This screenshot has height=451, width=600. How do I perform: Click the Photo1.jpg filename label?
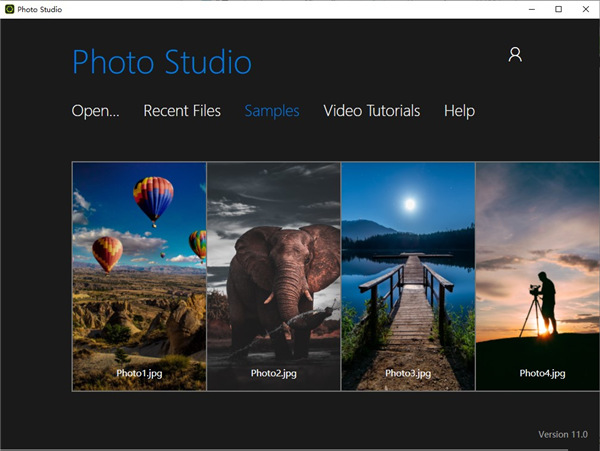point(139,373)
